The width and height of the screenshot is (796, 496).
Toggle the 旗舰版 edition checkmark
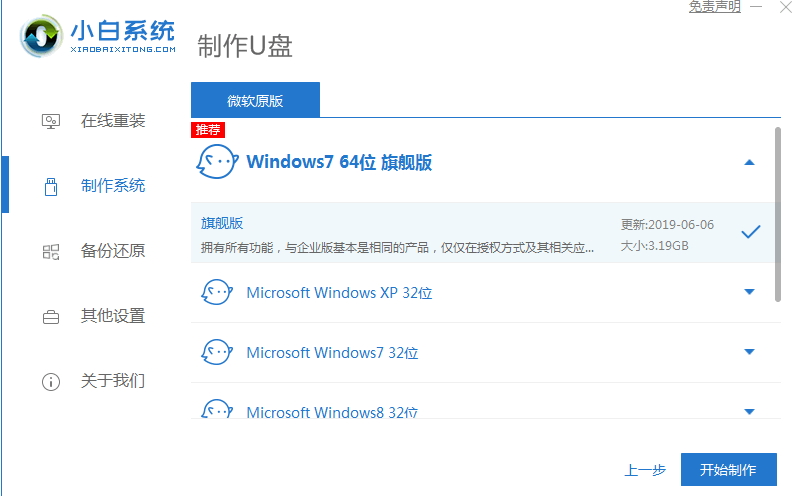click(x=750, y=232)
